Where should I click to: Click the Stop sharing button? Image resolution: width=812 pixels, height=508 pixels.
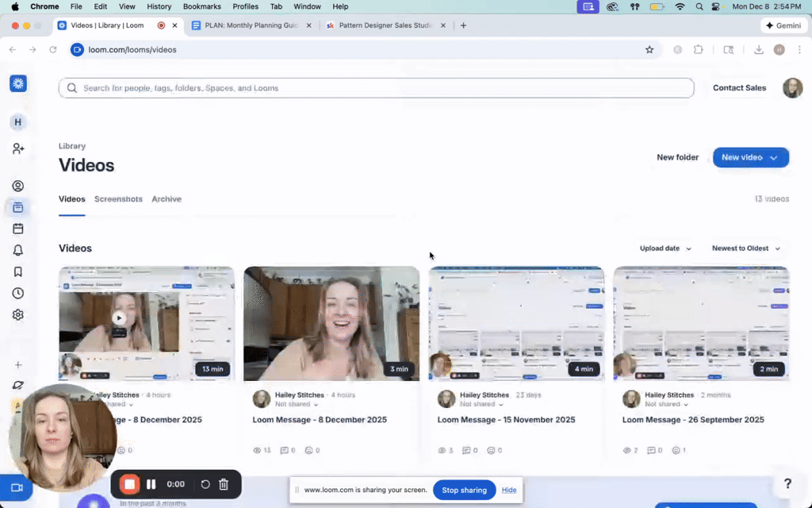[464, 490]
